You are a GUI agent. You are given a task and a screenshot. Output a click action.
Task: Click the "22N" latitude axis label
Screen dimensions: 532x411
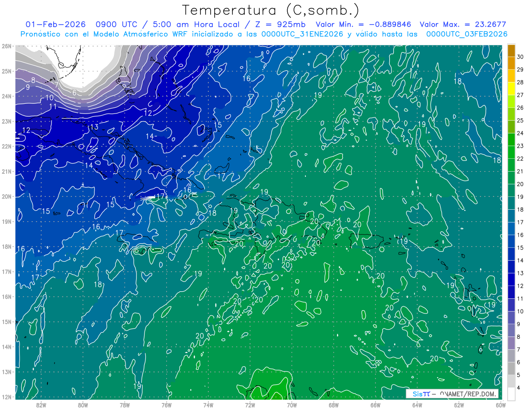tap(6, 146)
